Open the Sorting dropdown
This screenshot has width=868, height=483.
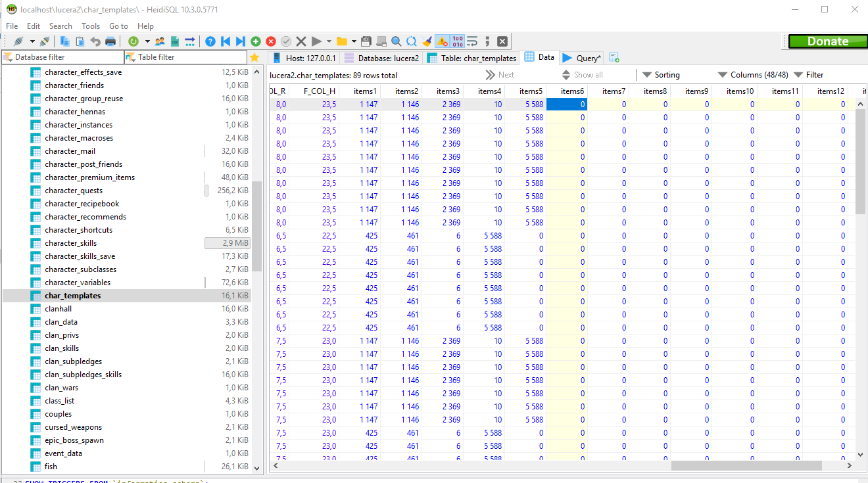(x=661, y=75)
